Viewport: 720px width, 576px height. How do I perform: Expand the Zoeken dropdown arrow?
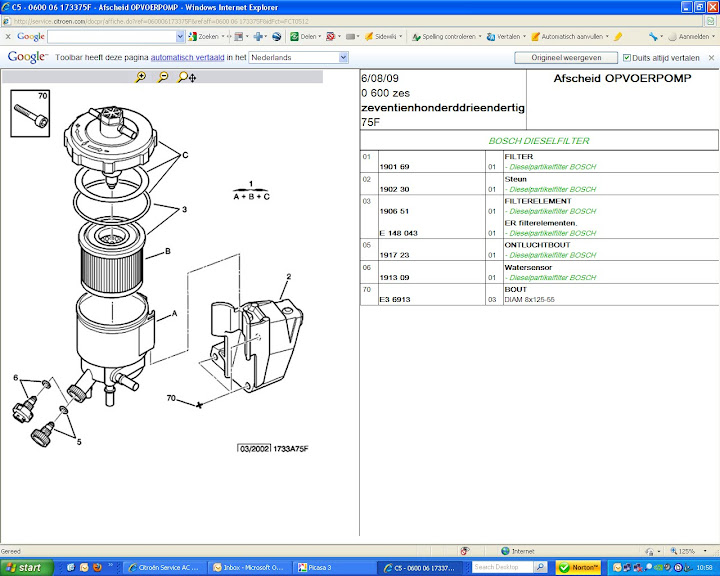click(x=223, y=36)
